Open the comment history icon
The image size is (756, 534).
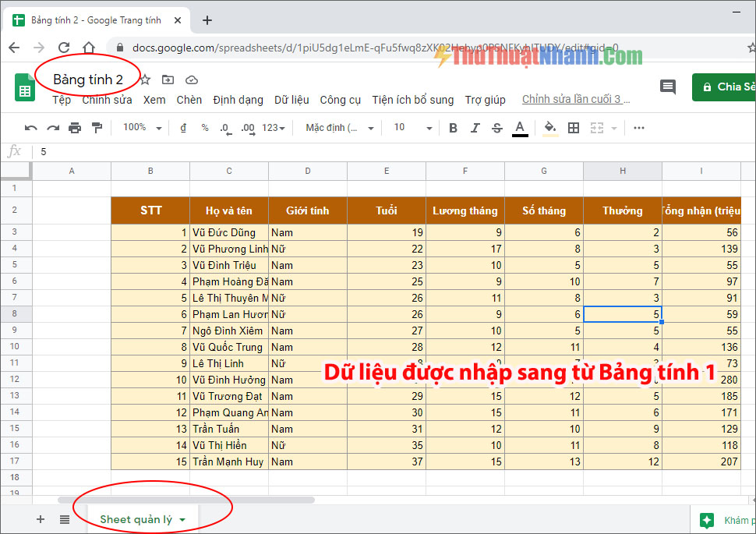pos(668,87)
